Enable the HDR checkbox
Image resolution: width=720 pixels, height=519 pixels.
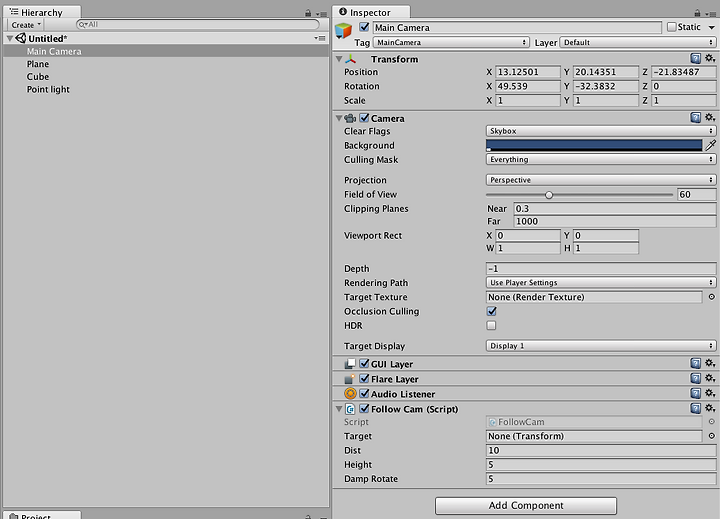491,326
